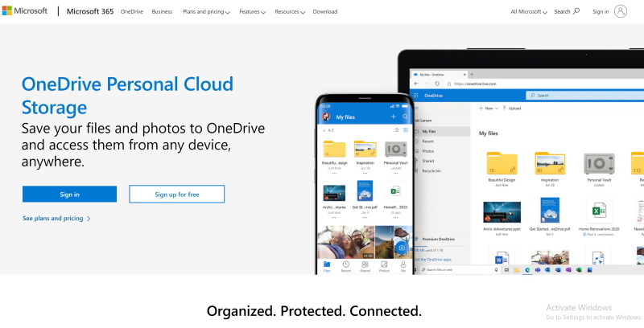The width and height of the screenshot is (644, 328).
Task: Expand the Resources dropdown menu
Action: pos(290,11)
